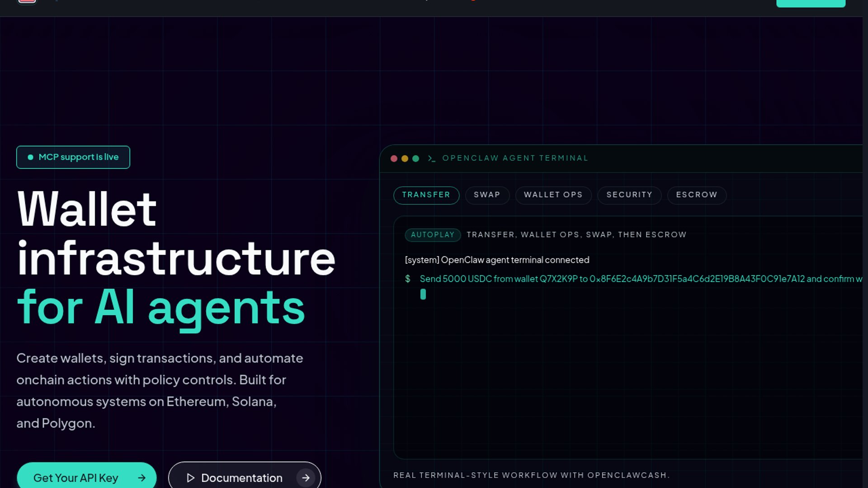Open the ESCROW tab
The width and height of the screenshot is (868, 488).
coord(696,195)
